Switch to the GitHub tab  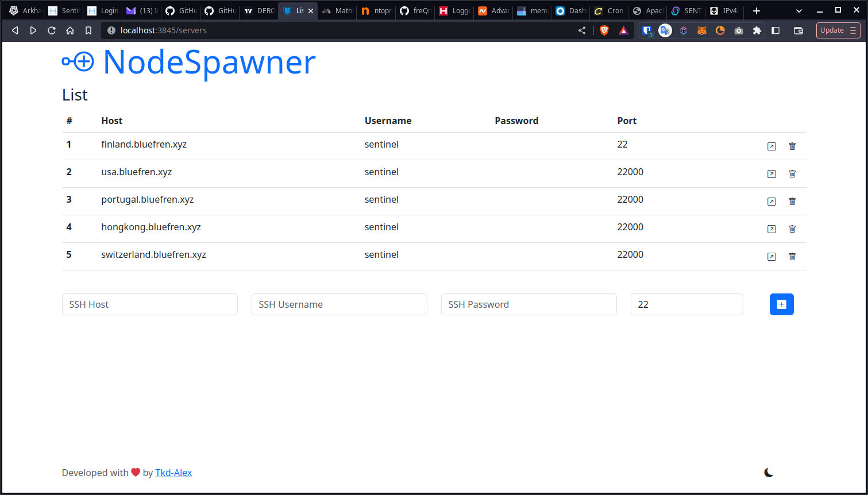181,10
